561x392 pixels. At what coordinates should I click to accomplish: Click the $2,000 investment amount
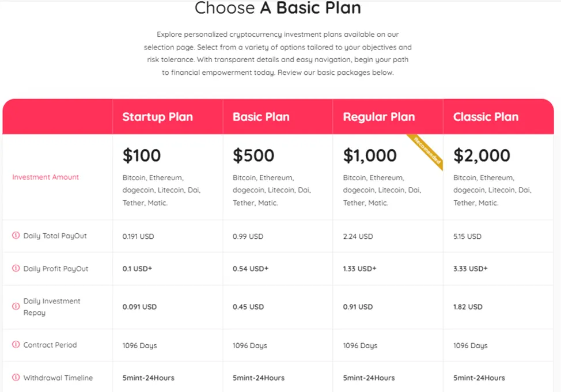point(482,155)
